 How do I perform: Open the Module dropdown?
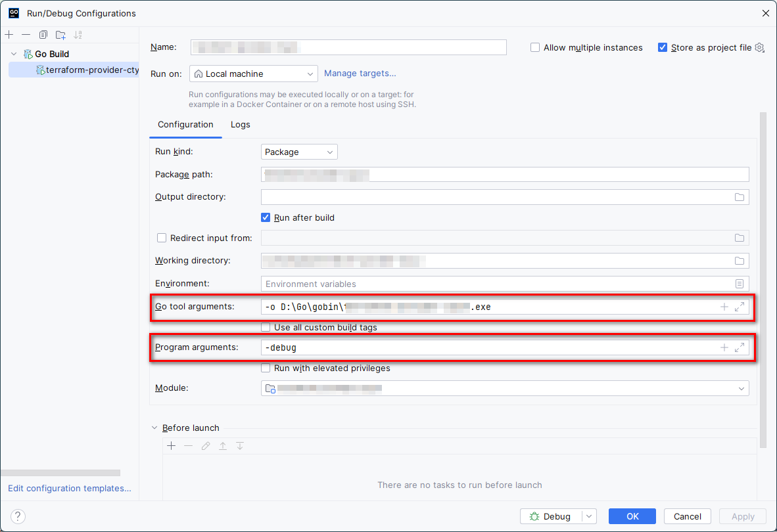point(505,388)
